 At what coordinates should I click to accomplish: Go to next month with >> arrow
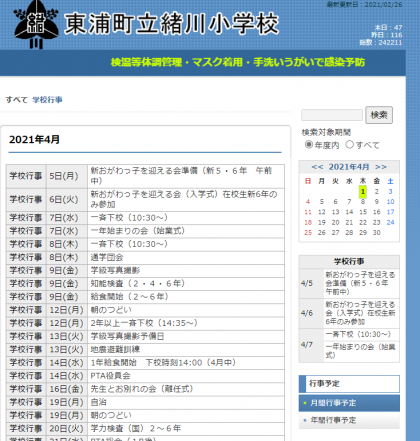pyautogui.click(x=381, y=167)
